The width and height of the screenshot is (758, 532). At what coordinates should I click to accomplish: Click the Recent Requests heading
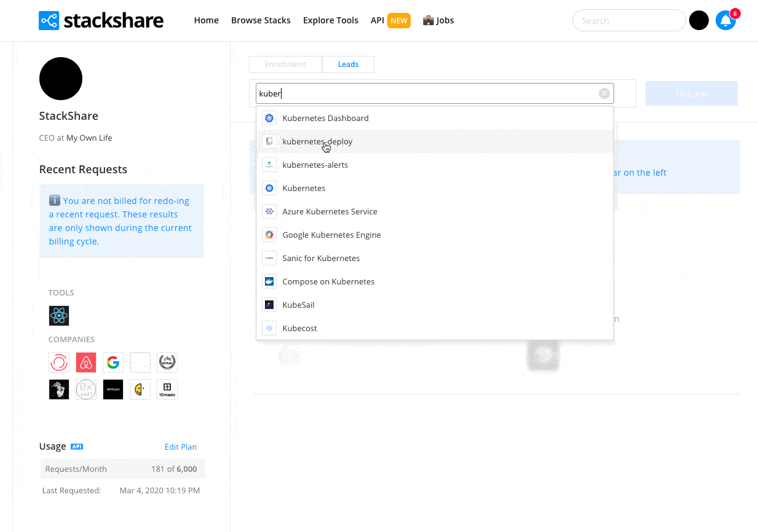tap(83, 170)
